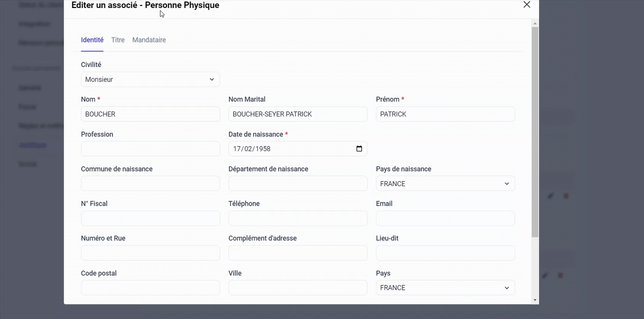The height and width of the screenshot is (319, 644).
Task: Open Fiscal in the background sidebar
Action: 27,107
